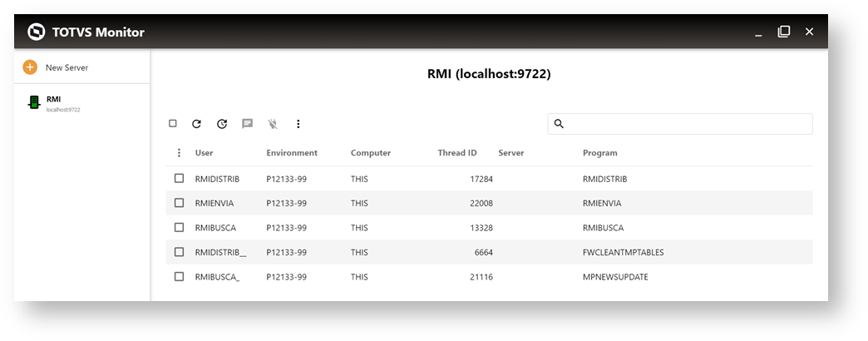The height and width of the screenshot is (341, 868).
Task: Click program cell RMIENVIA
Action: [602, 203]
